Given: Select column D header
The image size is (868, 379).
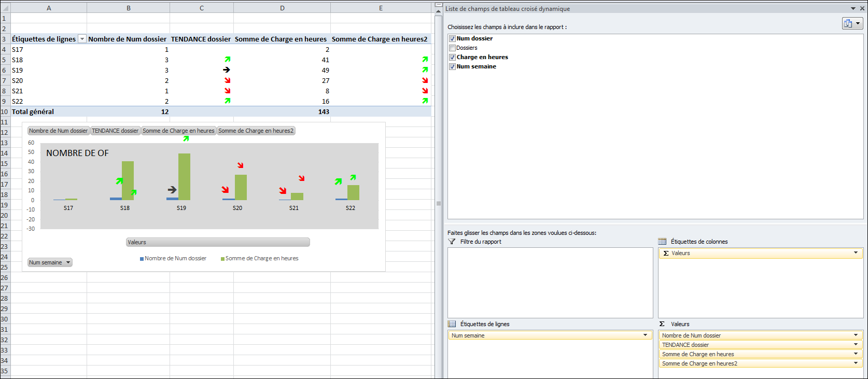Looking at the screenshot, I should pyautogui.click(x=282, y=8).
